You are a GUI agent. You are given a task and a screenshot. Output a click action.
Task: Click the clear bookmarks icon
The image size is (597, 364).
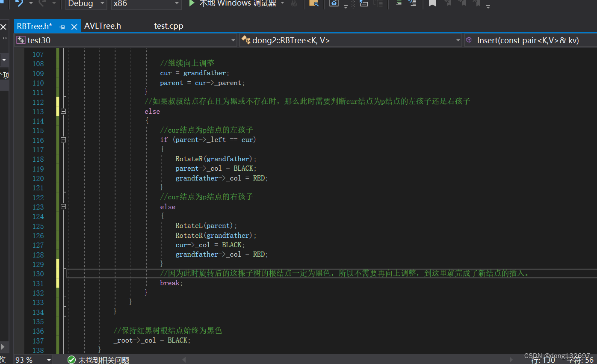pyautogui.click(x=476, y=3)
